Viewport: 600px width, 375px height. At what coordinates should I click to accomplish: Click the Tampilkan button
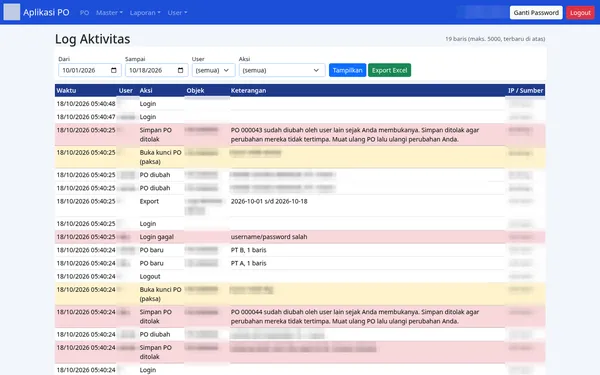(x=347, y=70)
